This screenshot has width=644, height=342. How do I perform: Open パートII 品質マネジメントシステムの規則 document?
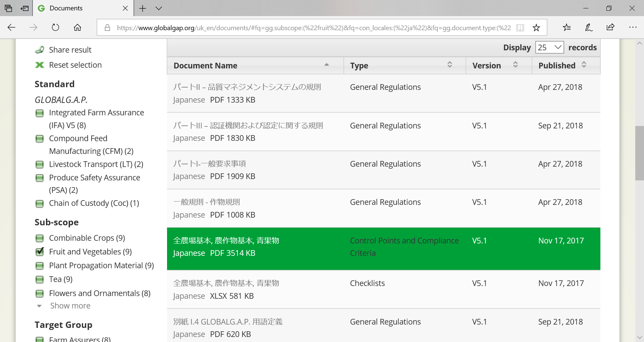247,87
